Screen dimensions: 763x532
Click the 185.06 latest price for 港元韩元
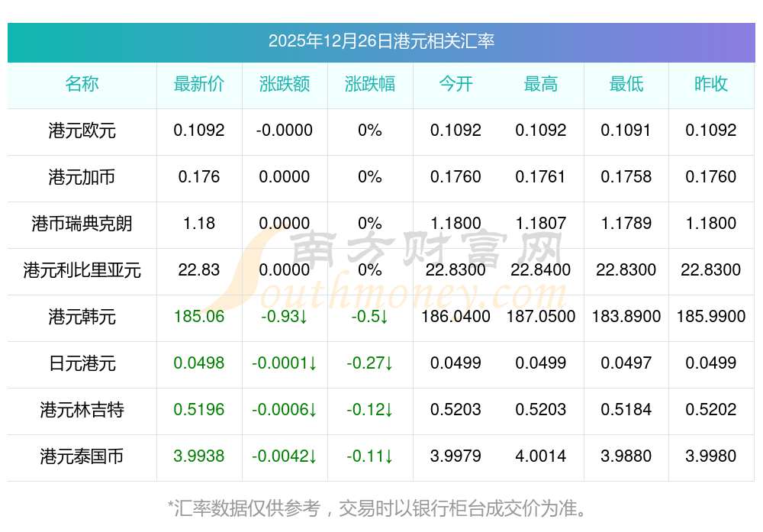[198, 317]
